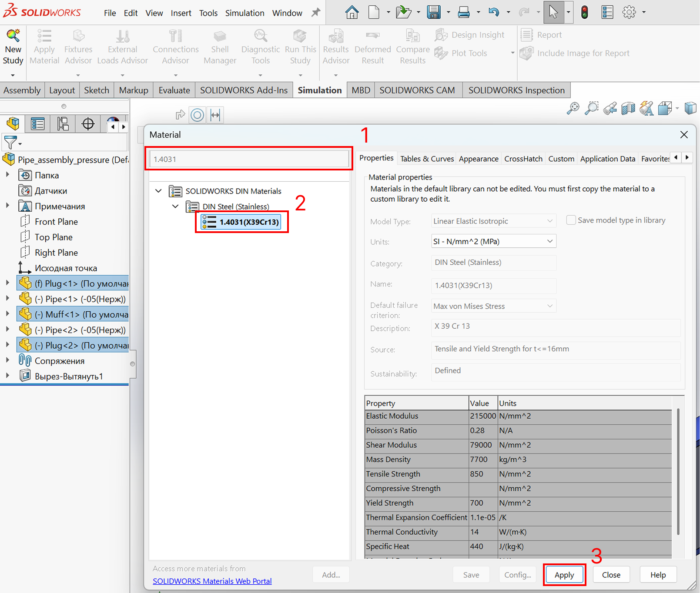
Task: Switch to the Tables & Curves tab
Action: (427, 159)
